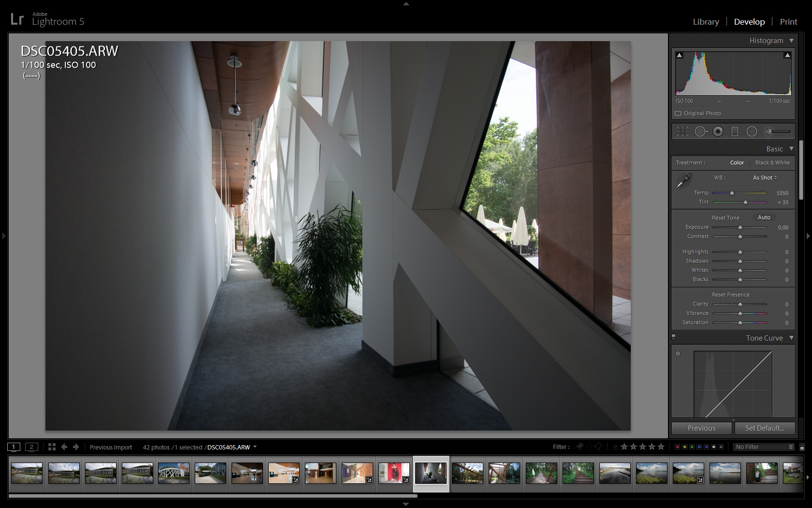Screen dimensions: 812x508
Task: Go forward with the right arrow
Action: [76, 447]
